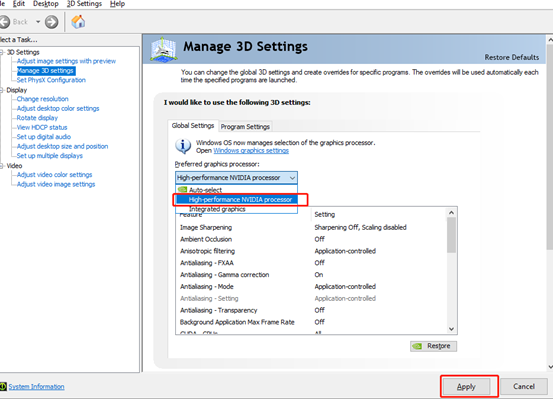
Task: Click the System Information icon
Action: click(x=3, y=386)
